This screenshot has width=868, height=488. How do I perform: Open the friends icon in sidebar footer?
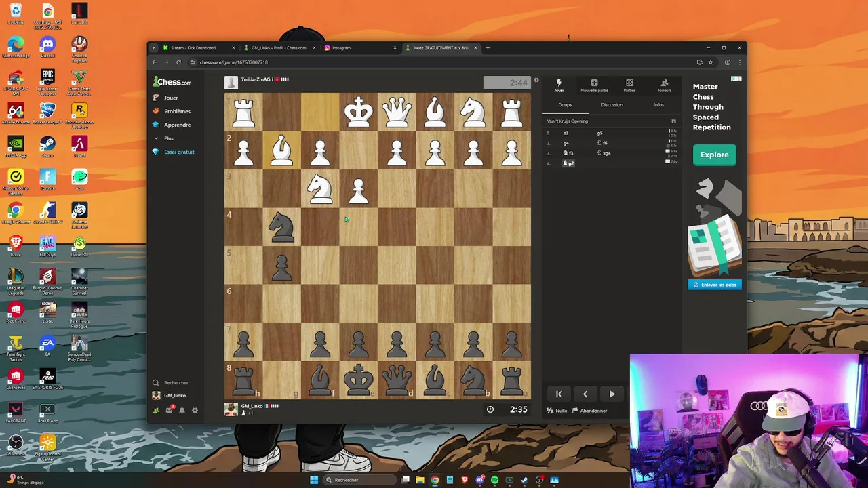(157, 410)
